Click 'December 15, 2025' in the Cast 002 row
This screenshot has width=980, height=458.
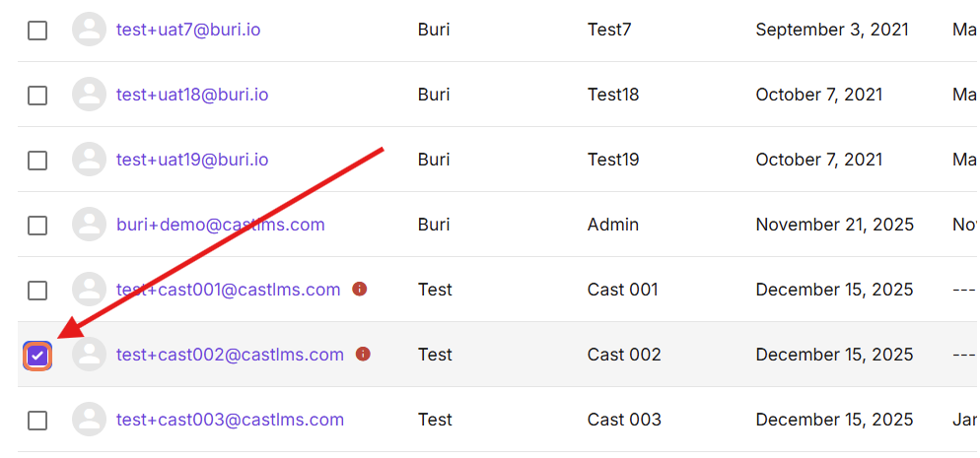tap(834, 355)
